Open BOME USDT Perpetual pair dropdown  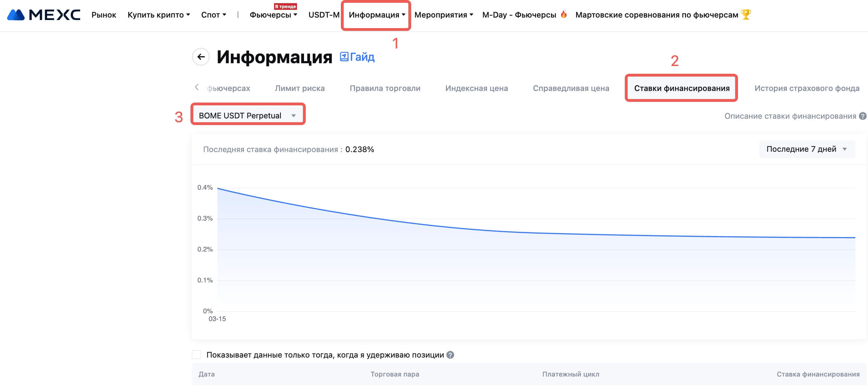pyautogui.click(x=247, y=116)
